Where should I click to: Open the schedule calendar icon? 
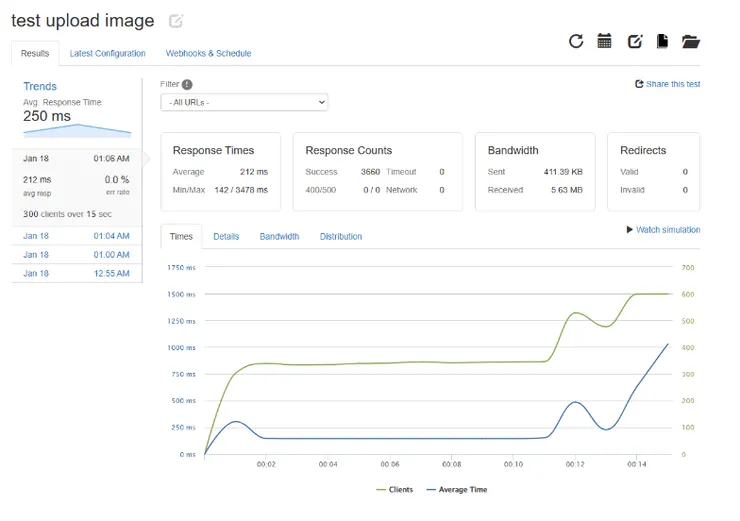tap(604, 41)
